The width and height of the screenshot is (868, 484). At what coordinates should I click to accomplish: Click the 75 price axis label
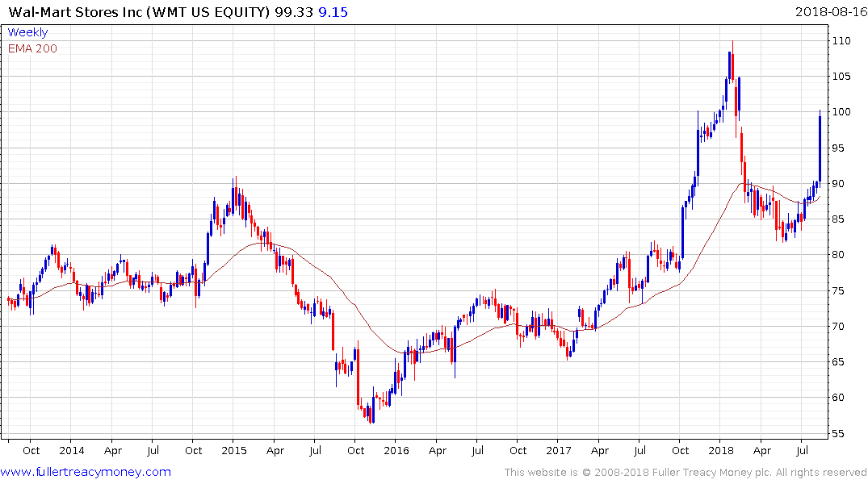click(839, 290)
